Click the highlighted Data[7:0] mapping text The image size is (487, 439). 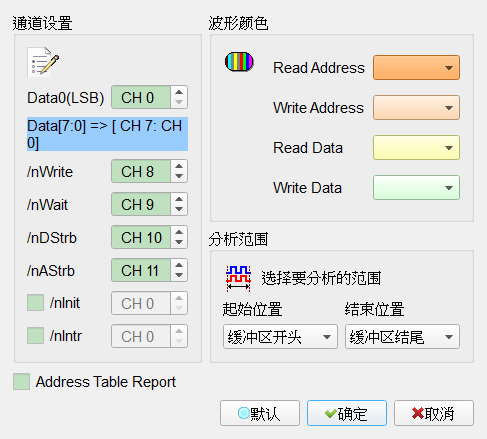[x=107, y=134]
